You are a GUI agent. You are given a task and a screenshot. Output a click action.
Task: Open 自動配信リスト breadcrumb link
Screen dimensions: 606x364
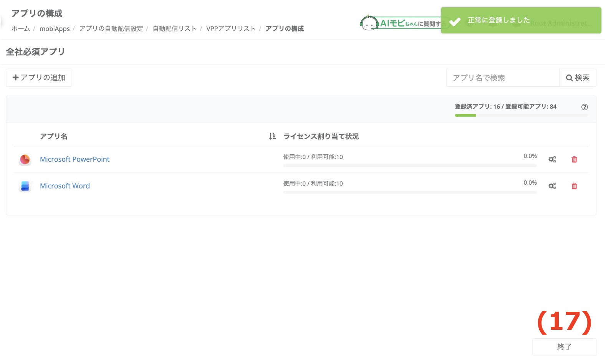(174, 28)
